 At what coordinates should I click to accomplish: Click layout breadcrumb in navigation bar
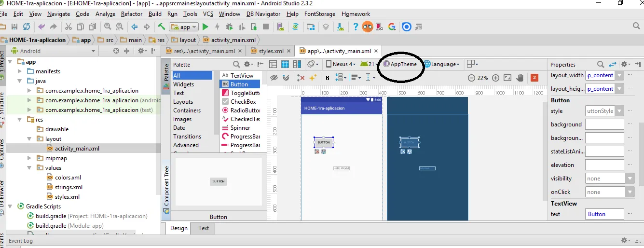point(183,40)
